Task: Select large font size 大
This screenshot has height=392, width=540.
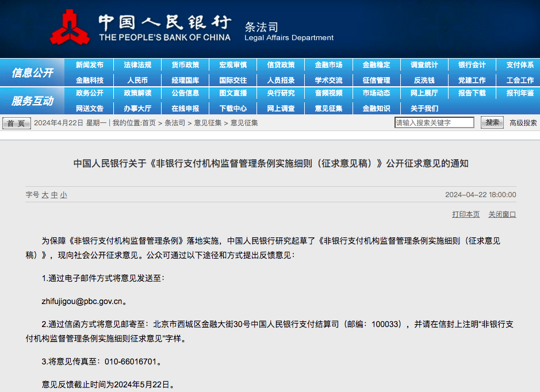Action: (x=45, y=195)
